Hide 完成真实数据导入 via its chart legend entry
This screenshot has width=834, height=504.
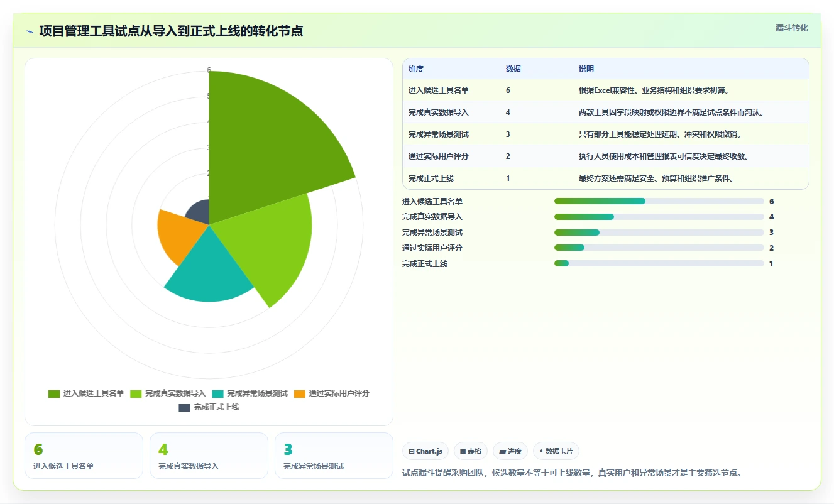click(x=168, y=393)
